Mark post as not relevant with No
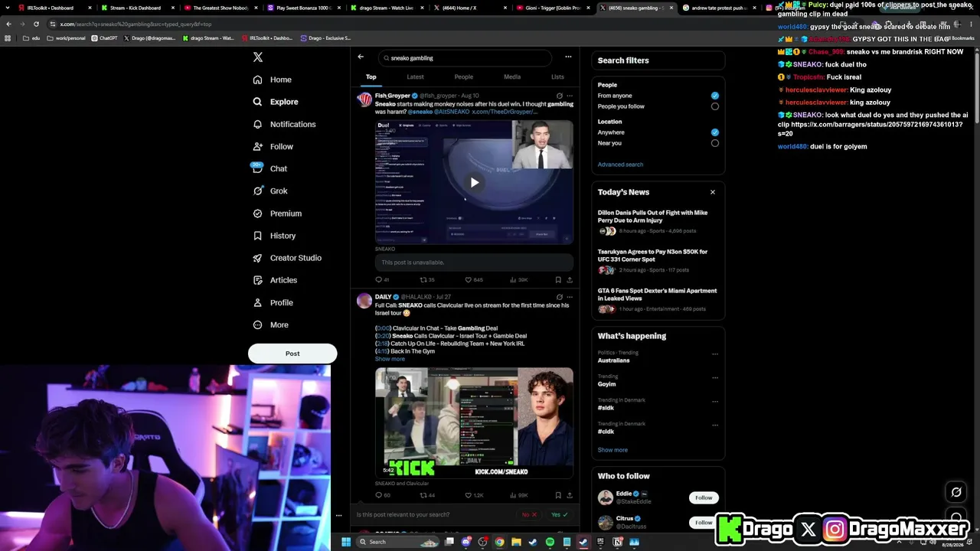The image size is (980, 551). click(x=529, y=515)
